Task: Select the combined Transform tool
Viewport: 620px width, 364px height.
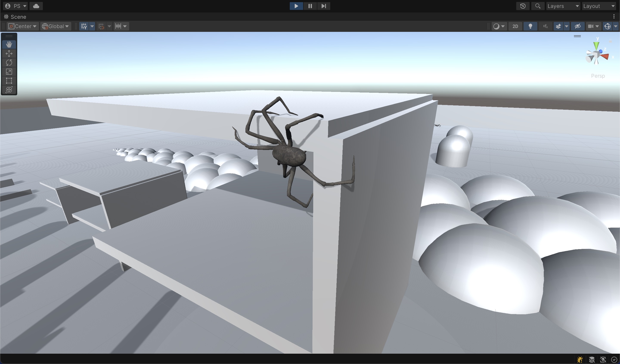Action: [x=9, y=90]
